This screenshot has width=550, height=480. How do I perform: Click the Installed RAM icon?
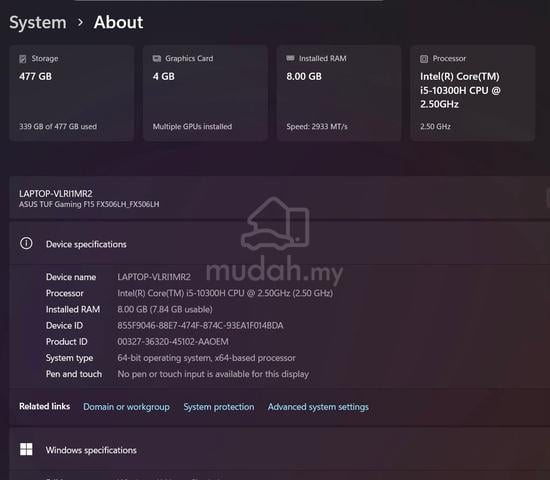[290, 58]
